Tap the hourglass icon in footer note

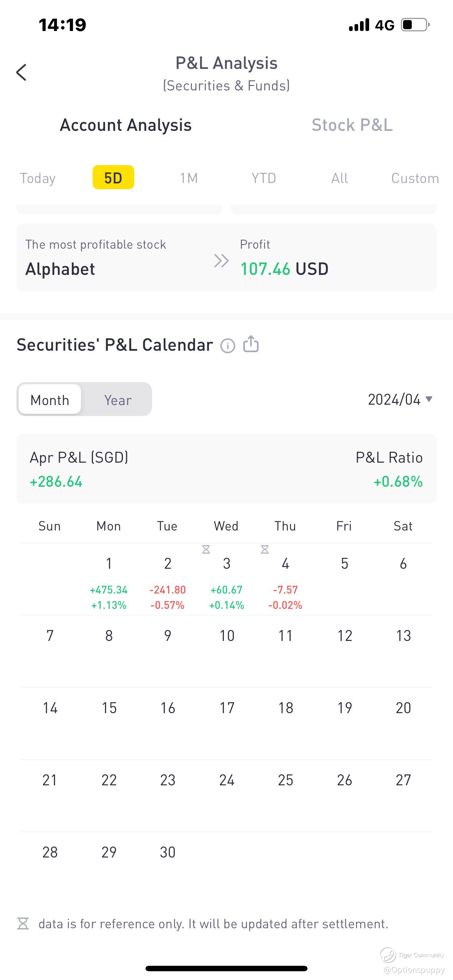point(23,923)
